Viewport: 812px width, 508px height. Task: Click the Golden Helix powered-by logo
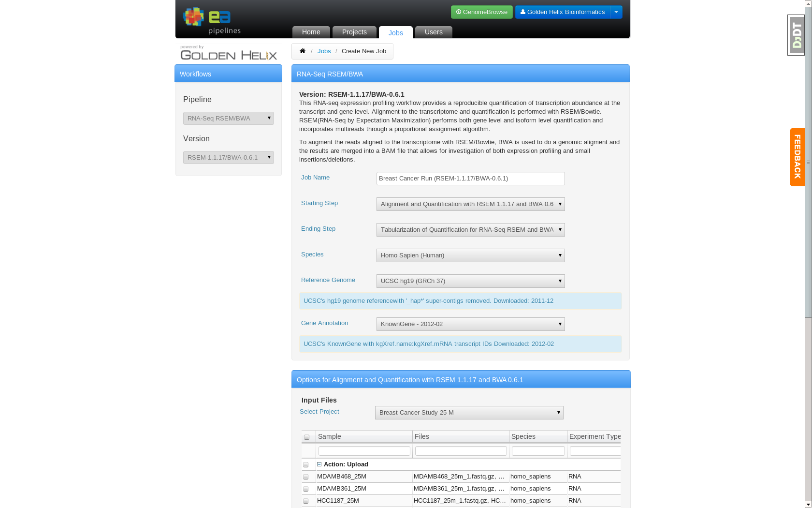[229, 52]
